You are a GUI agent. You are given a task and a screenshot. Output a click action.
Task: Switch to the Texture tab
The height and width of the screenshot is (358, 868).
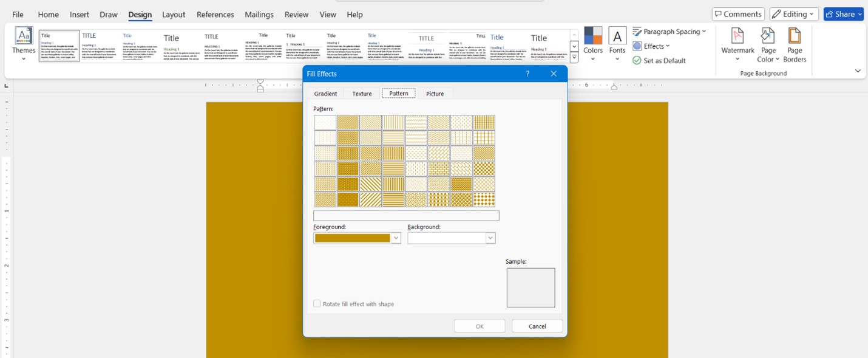pyautogui.click(x=362, y=93)
